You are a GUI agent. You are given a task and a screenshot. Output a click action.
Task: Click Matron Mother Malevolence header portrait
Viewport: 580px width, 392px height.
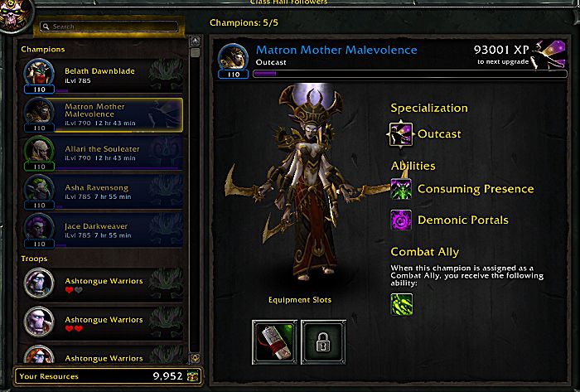234,59
